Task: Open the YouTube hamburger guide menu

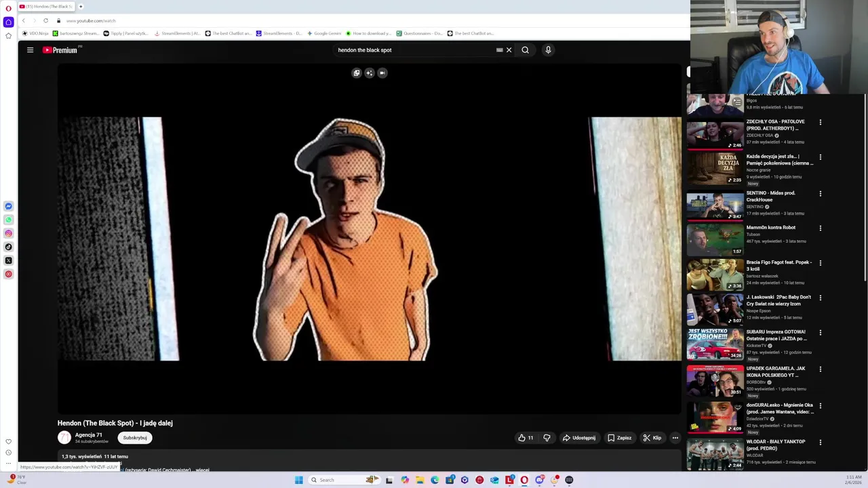Action: 30,49
